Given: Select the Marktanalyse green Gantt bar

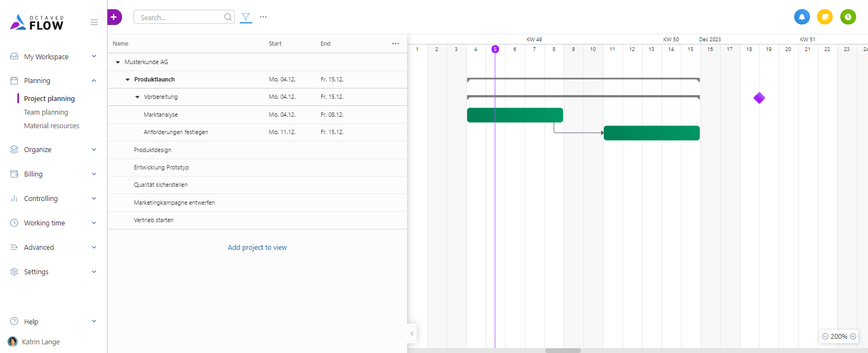Looking at the screenshot, I should pyautogui.click(x=515, y=115).
